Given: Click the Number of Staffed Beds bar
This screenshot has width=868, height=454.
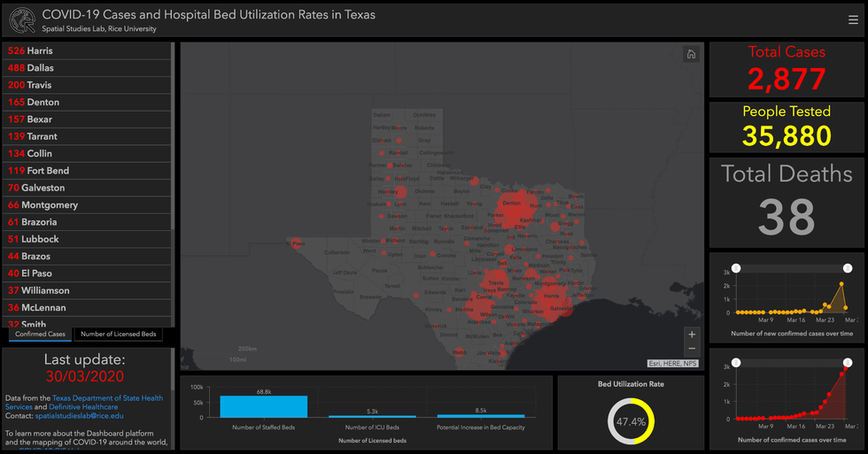Looking at the screenshot, I should click(x=263, y=406).
